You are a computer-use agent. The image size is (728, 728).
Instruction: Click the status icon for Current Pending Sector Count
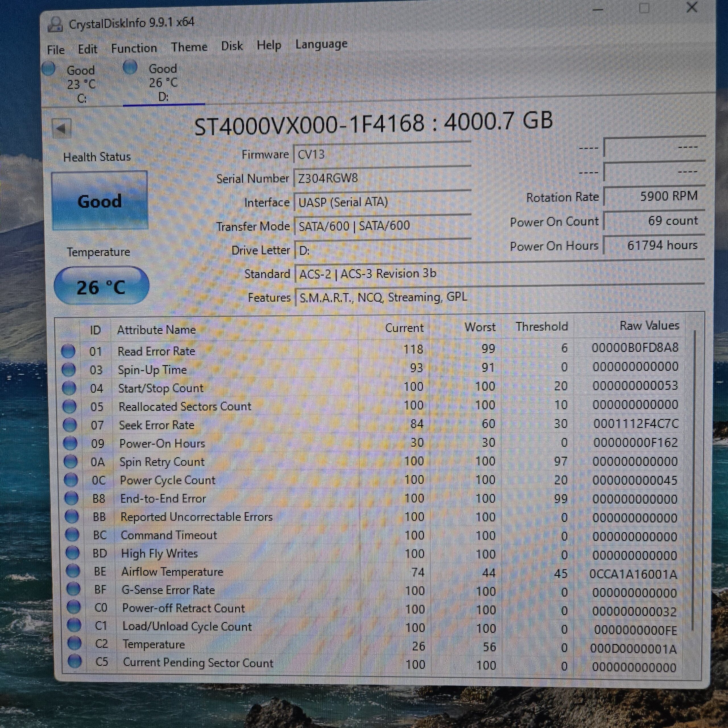(x=75, y=662)
